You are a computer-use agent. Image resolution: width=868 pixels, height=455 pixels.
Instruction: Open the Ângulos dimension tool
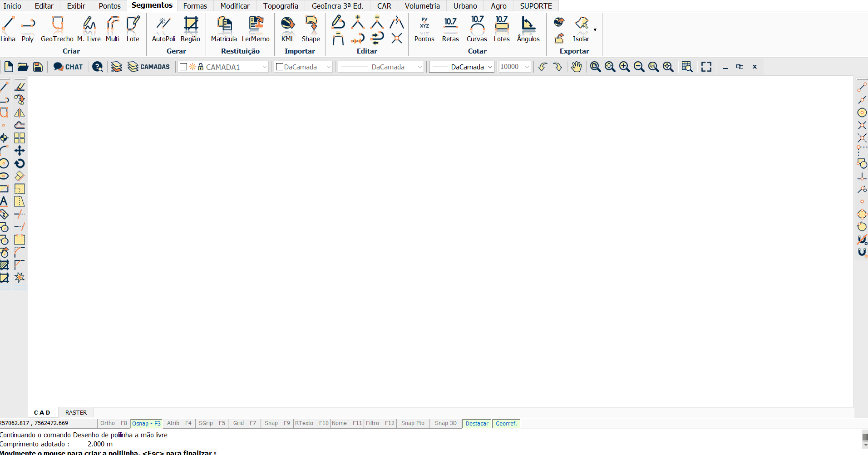tap(528, 29)
